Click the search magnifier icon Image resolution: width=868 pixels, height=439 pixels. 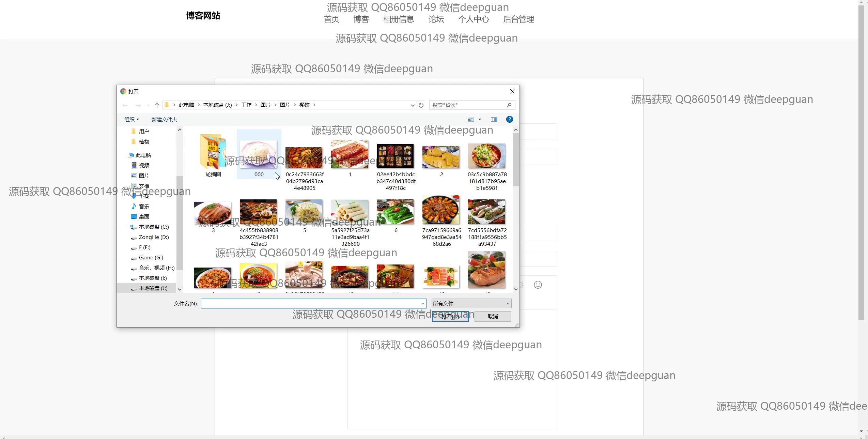pos(509,105)
